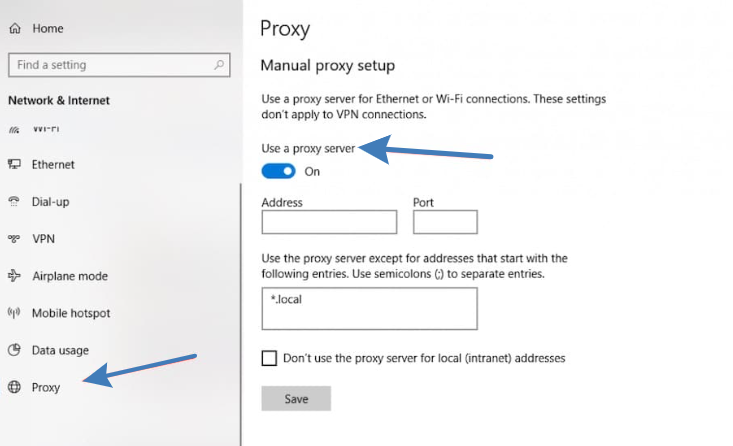Screen dimensions: 733x446
Task: Click the Home icon in sidebar
Action: point(15,29)
